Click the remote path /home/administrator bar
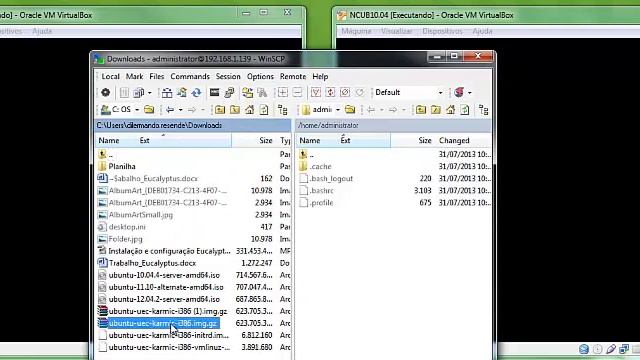 393,125
